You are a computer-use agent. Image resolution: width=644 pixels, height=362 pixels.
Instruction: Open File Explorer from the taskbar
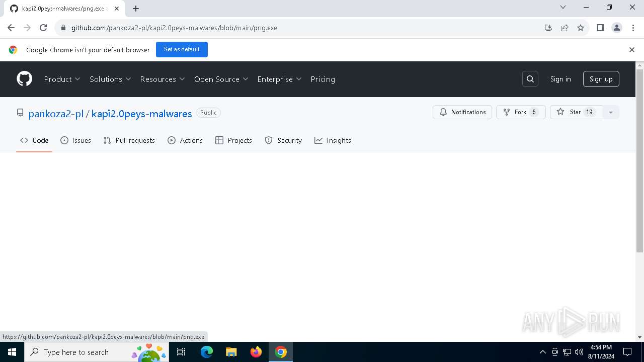pos(231,352)
